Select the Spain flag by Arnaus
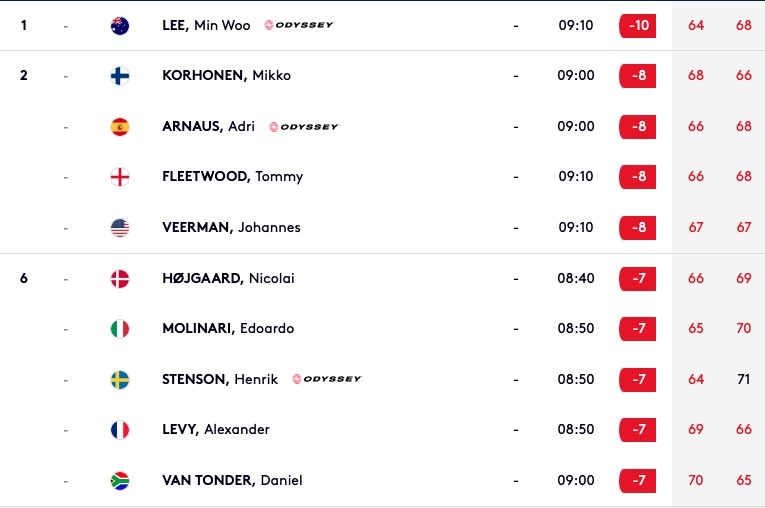The height and width of the screenshot is (508, 765). point(120,127)
